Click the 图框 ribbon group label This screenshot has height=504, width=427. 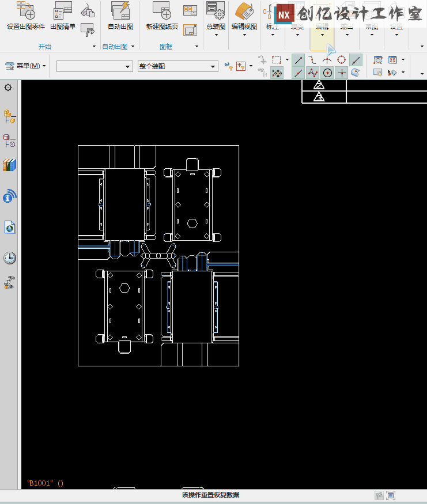tap(166, 47)
